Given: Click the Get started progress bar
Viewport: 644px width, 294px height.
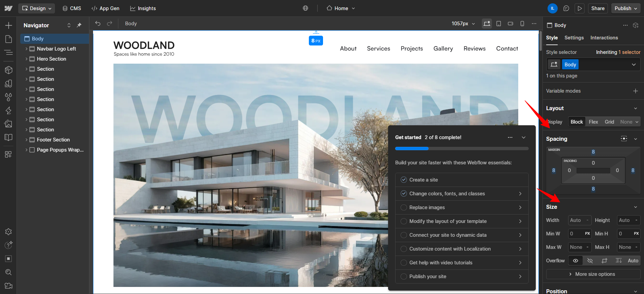Looking at the screenshot, I should pos(462,149).
